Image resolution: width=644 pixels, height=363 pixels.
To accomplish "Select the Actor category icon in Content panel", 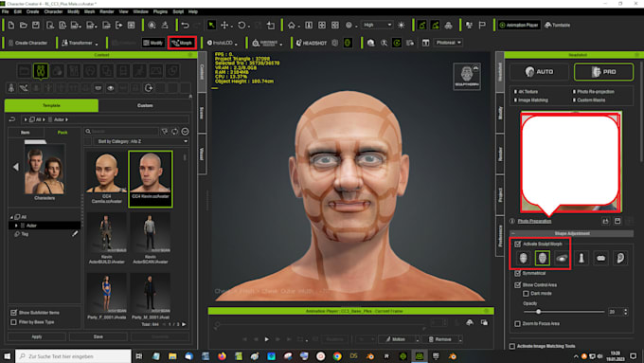I will [41, 71].
